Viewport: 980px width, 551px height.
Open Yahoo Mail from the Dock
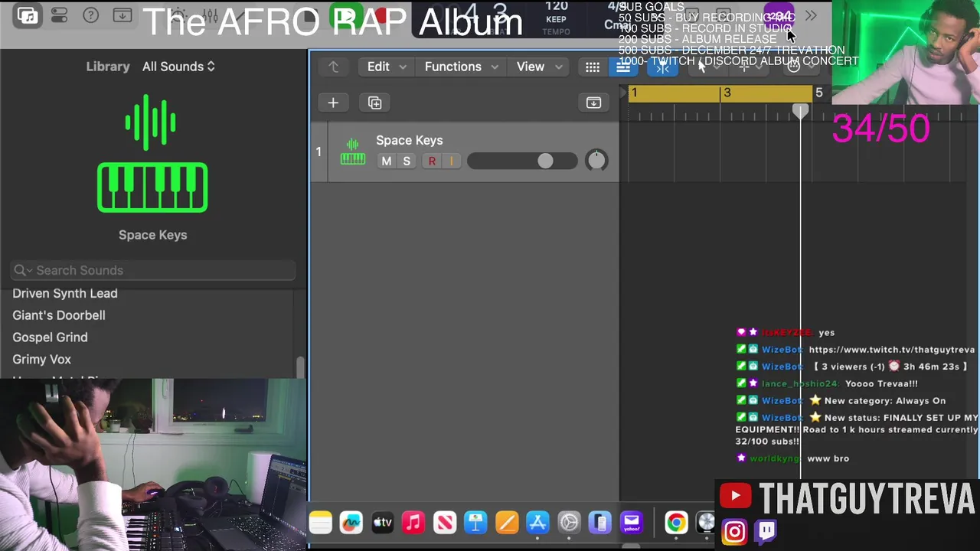(x=631, y=523)
